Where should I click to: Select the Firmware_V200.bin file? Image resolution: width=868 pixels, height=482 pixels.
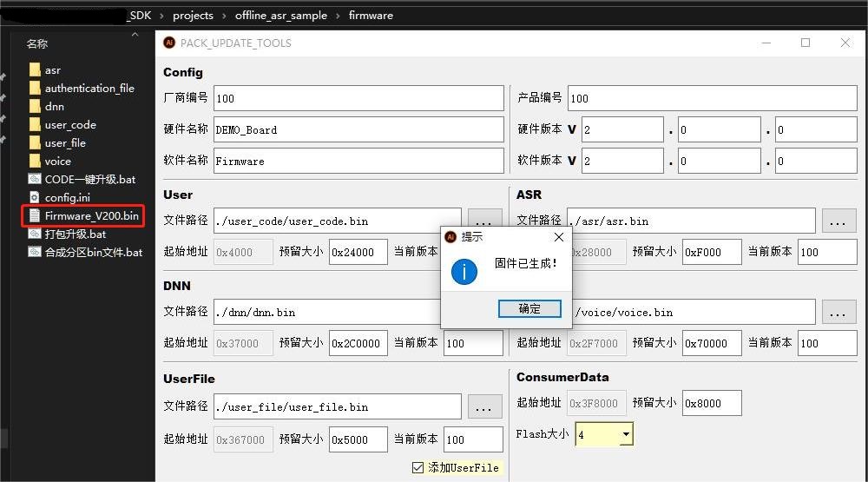[x=91, y=216]
